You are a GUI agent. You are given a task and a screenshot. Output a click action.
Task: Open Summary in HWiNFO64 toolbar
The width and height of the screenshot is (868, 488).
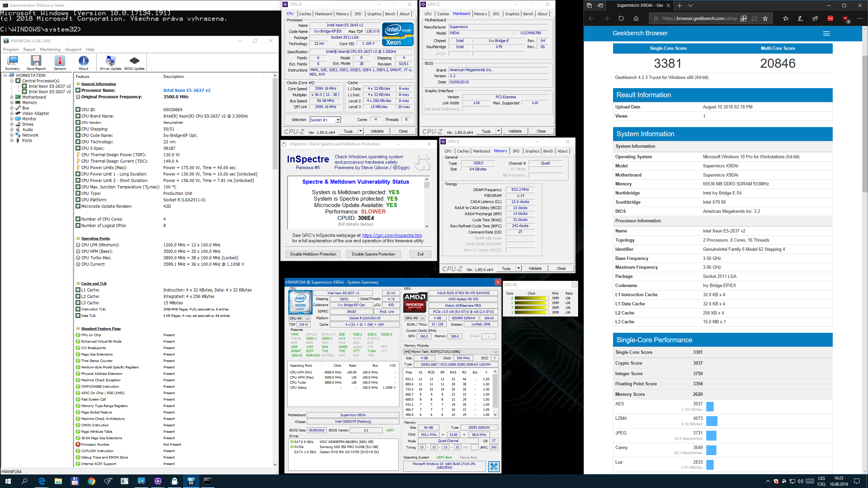pos(12,63)
